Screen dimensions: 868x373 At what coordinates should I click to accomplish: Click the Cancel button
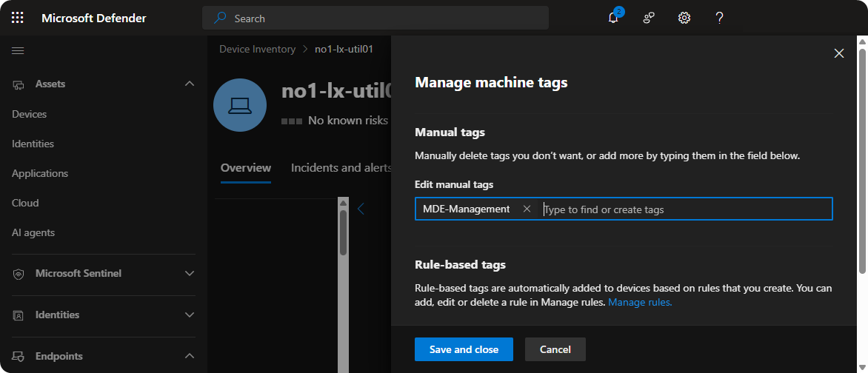[x=555, y=349]
